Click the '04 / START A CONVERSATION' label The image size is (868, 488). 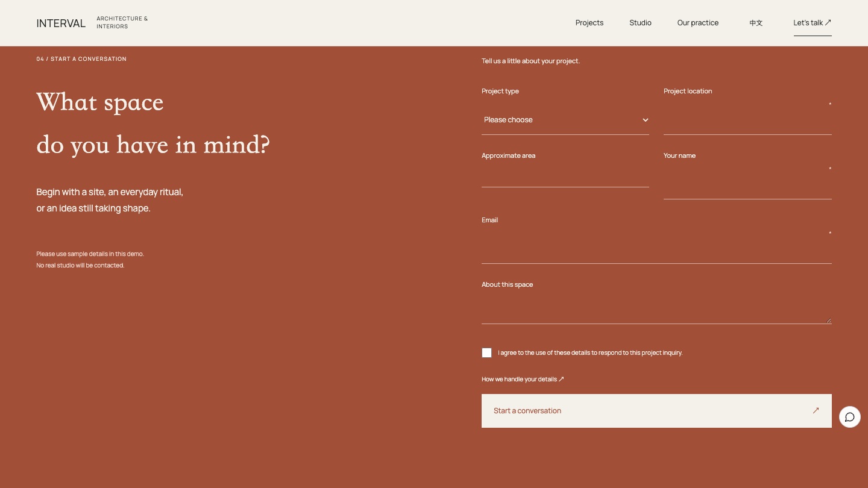point(81,59)
